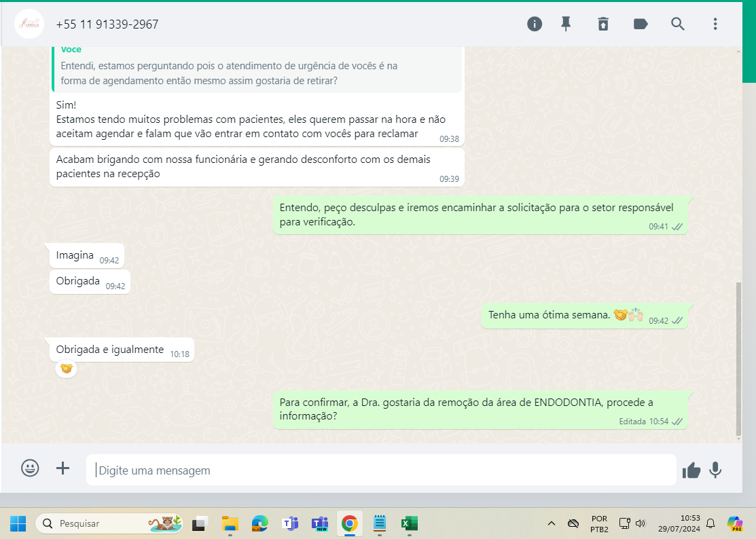Click the POR PTB2 language indicator

tap(599, 524)
